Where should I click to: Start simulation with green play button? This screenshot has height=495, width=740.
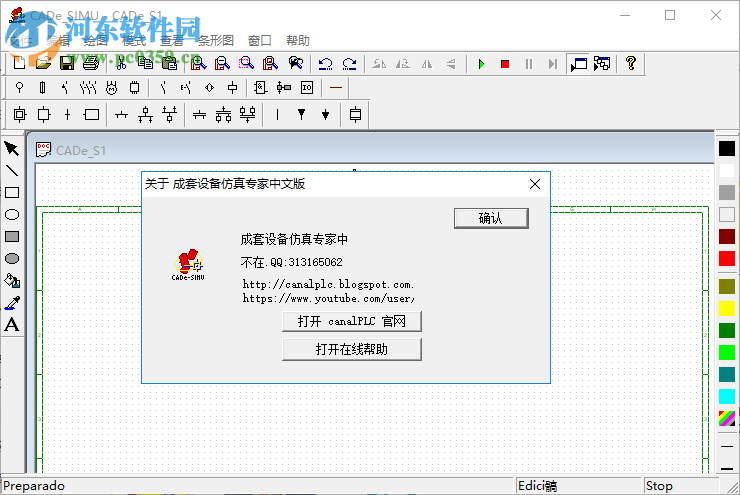481,64
